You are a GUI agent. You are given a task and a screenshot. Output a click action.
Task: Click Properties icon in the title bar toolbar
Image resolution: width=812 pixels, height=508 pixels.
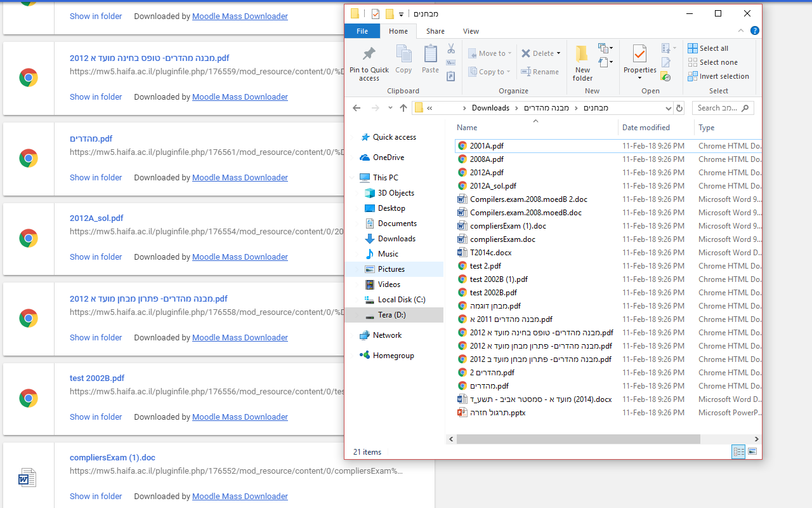(x=376, y=13)
